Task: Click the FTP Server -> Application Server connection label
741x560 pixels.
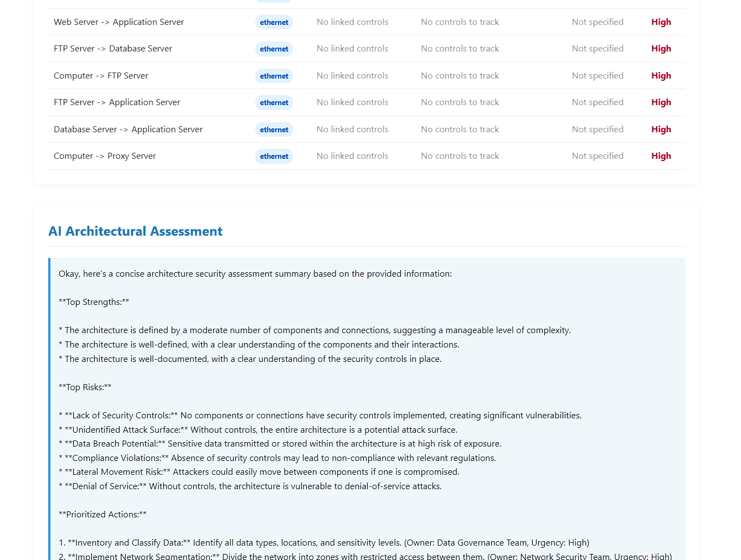Action: 117,102
